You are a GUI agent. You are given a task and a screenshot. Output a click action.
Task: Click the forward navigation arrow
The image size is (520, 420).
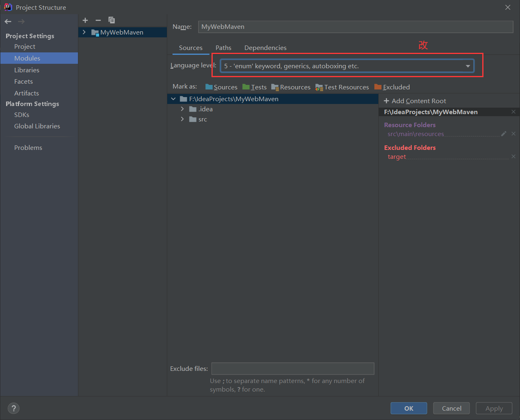[21, 22]
